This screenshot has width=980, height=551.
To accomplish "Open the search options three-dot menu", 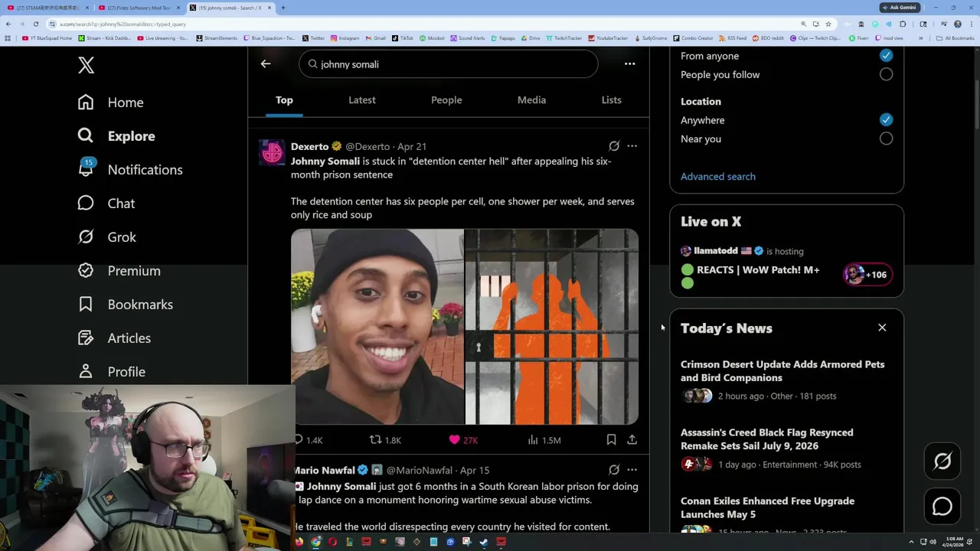I will pyautogui.click(x=629, y=64).
